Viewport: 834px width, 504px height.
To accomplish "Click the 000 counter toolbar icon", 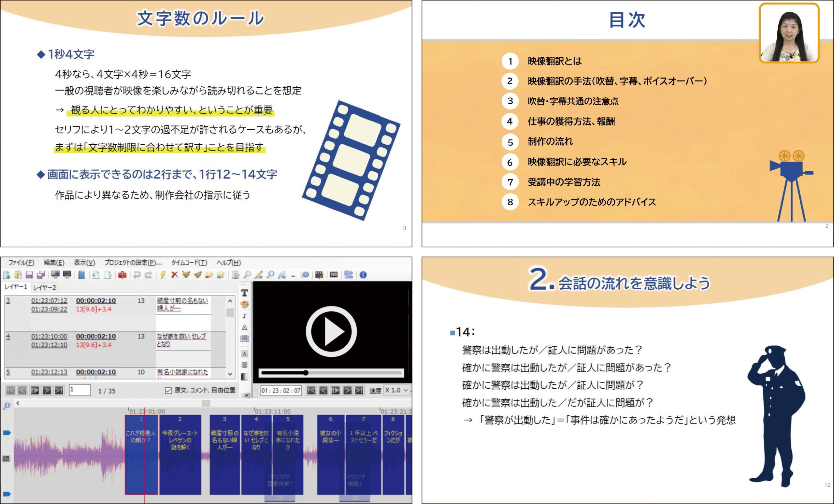I will tap(333, 275).
